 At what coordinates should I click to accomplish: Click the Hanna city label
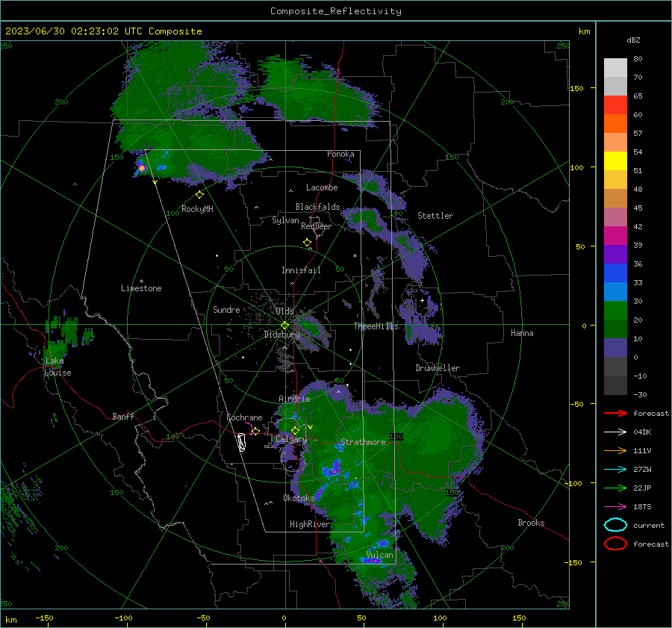tap(522, 333)
